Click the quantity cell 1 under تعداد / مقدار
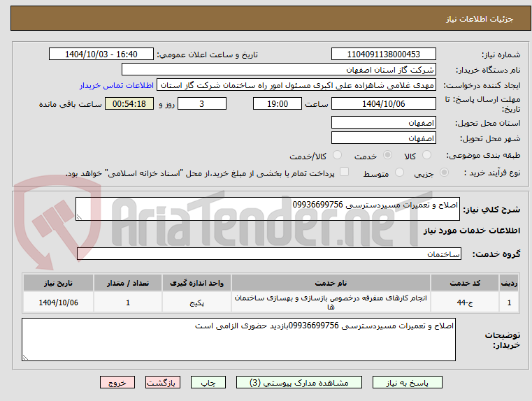The height and width of the screenshot is (401, 532). 128,302
